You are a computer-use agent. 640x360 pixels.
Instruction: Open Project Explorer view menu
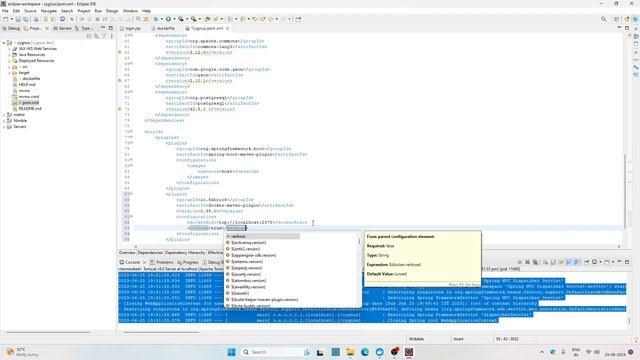[x=111, y=36]
